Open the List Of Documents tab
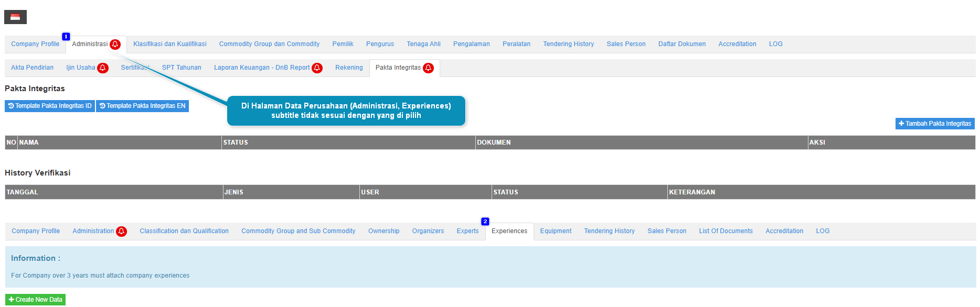980x307 pixels. [x=726, y=231]
